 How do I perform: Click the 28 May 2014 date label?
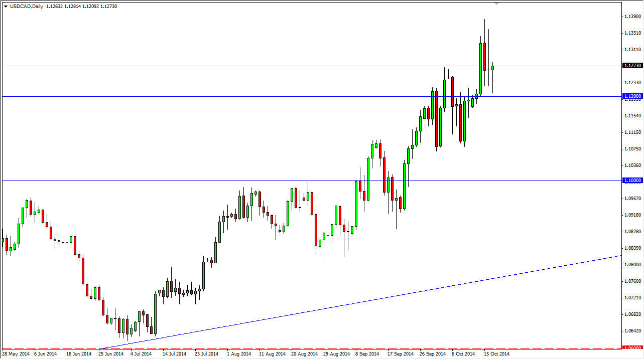click(16, 353)
